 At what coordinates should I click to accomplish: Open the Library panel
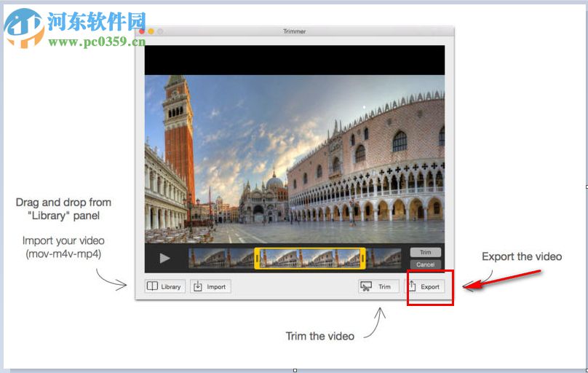[165, 286]
